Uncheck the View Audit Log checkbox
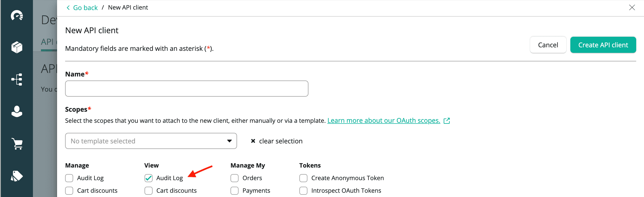The height and width of the screenshot is (197, 644). coord(149,178)
